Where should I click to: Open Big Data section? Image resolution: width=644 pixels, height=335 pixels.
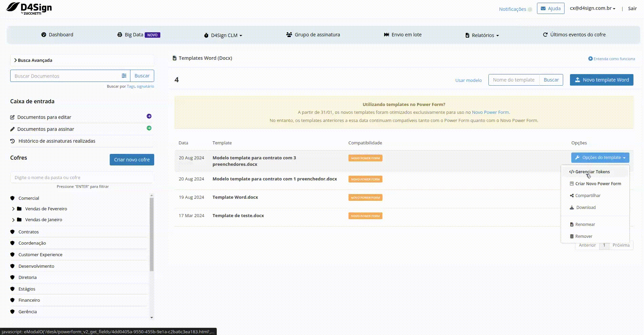(139, 35)
